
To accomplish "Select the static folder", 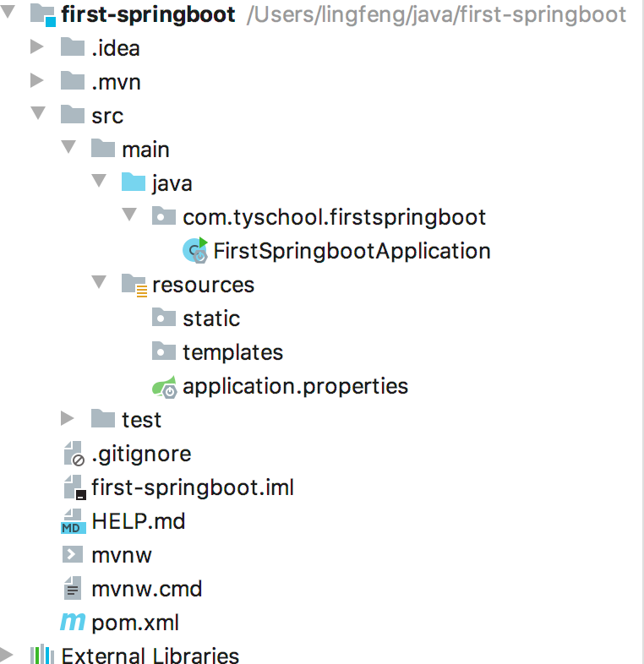I will (x=210, y=318).
